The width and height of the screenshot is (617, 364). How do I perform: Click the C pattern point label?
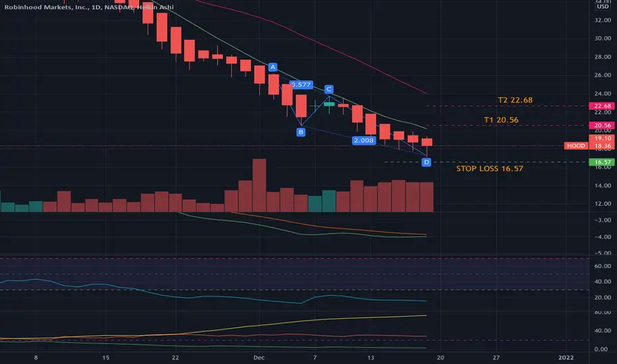(x=329, y=89)
